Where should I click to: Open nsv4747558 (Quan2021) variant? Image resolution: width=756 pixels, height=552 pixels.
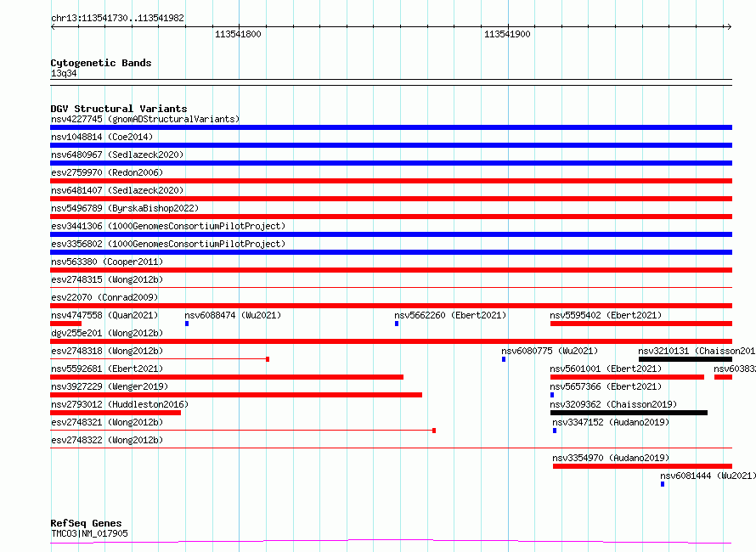pyautogui.click(x=104, y=315)
